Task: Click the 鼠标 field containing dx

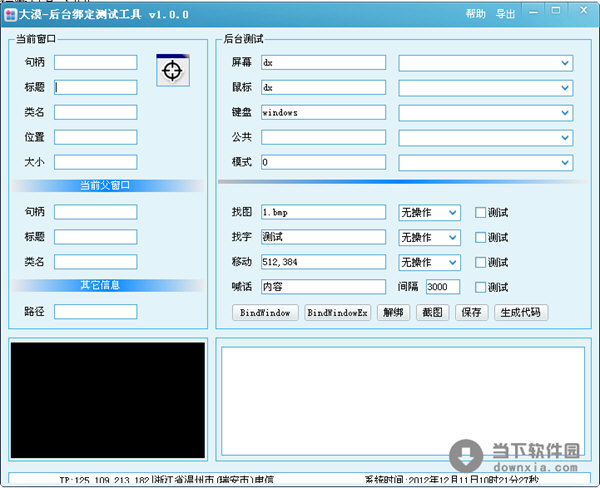Action: (x=323, y=87)
